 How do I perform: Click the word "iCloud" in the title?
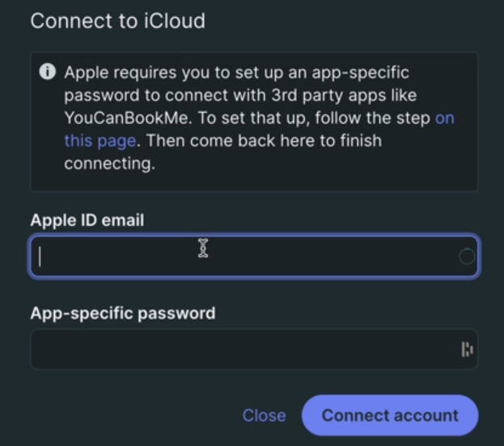174,20
